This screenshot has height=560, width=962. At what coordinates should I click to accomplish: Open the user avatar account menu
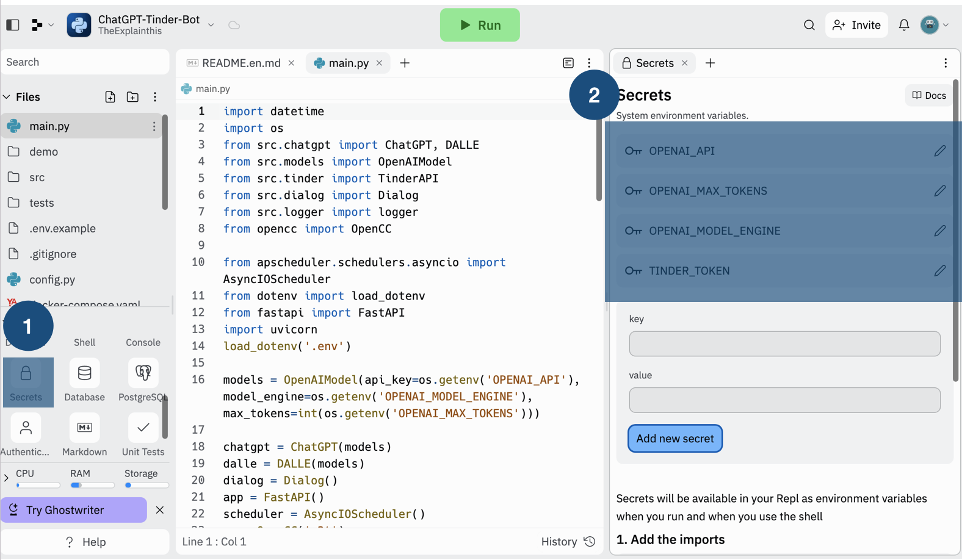click(934, 25)
